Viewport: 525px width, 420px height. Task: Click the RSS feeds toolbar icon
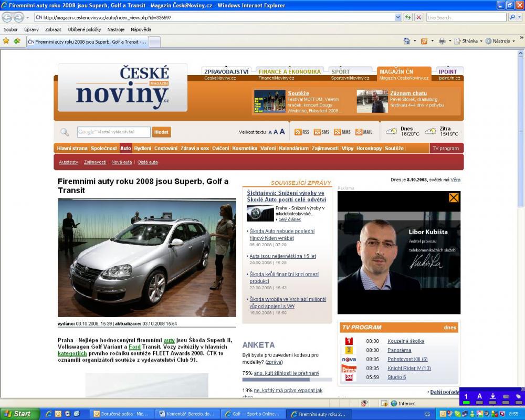pyautogui.click(x=424, y=41)
